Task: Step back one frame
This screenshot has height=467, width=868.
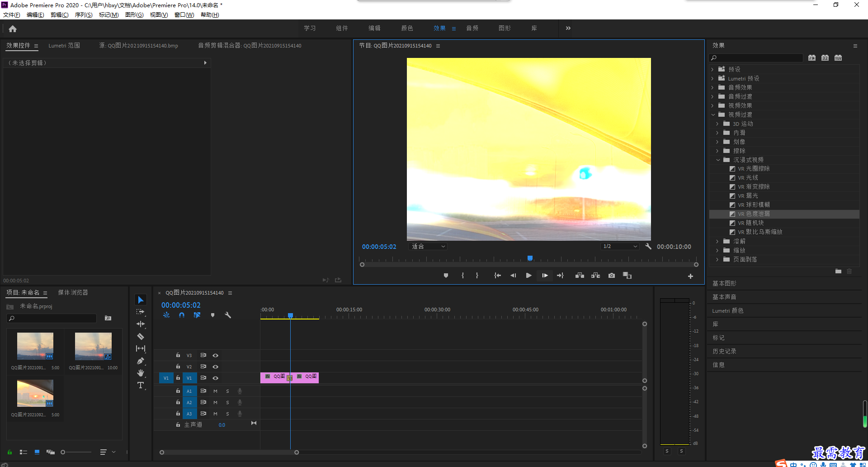Action: tap(513, 276)
